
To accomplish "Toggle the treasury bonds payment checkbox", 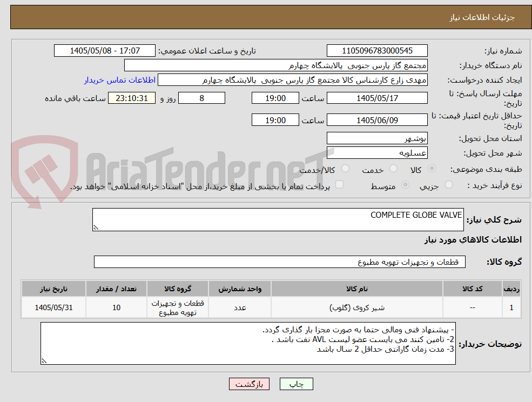I will [x=339, y=184].
